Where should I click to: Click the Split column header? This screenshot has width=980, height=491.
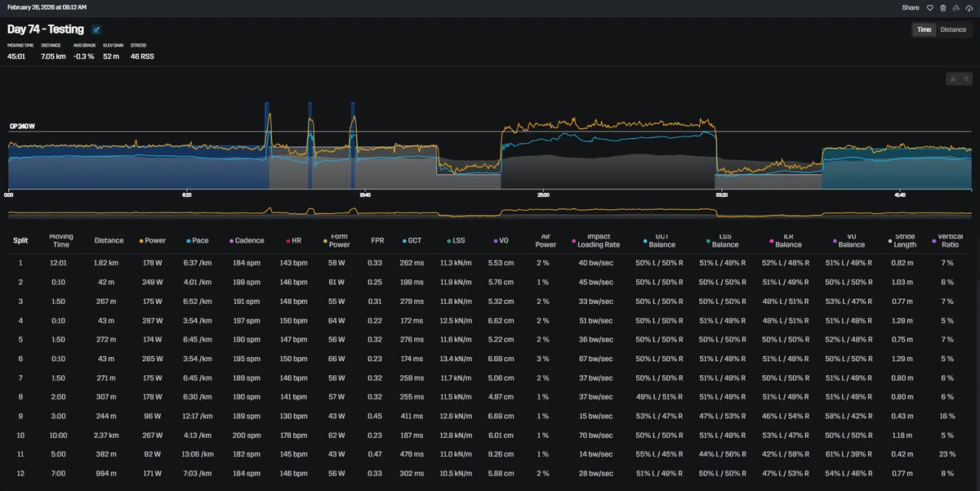coord(20,241)
